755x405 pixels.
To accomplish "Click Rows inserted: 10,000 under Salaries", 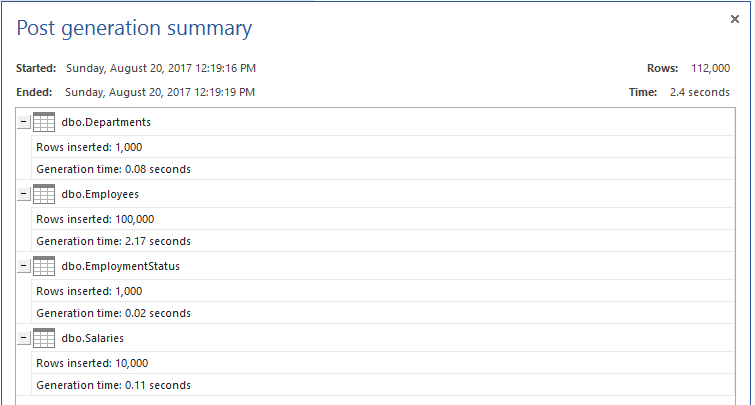I will (x=92, y=363).
